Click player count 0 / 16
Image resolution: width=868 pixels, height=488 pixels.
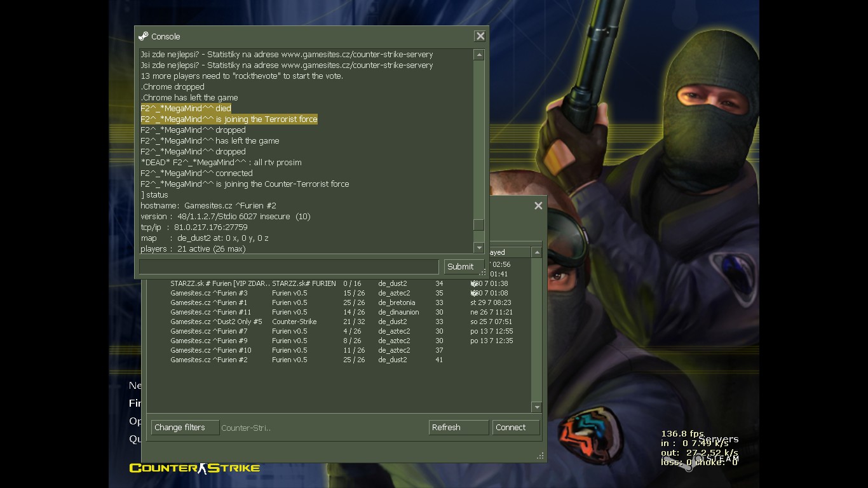tap(352, 283)
